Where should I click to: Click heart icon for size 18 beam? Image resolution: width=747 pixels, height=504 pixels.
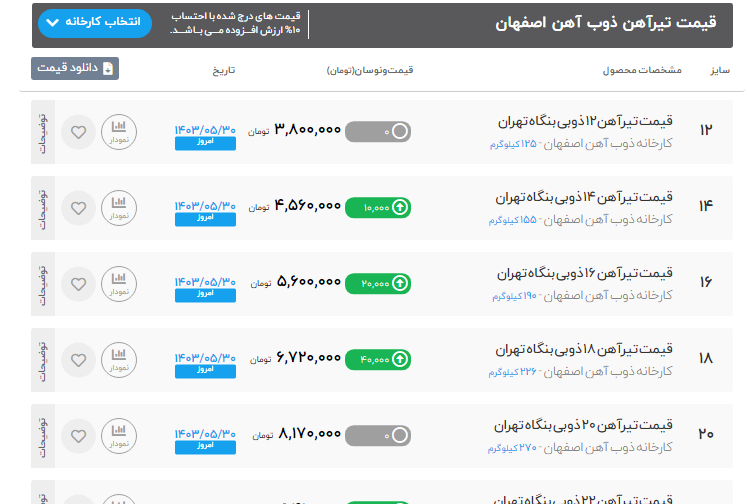[x=78, y=358]
